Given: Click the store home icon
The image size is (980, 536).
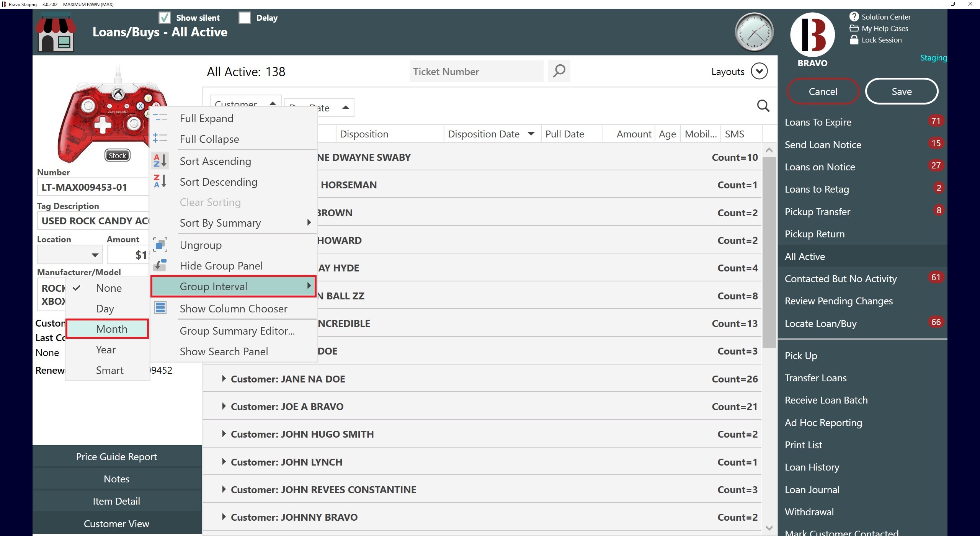Looking at the screenshot, I should point(56,33).
